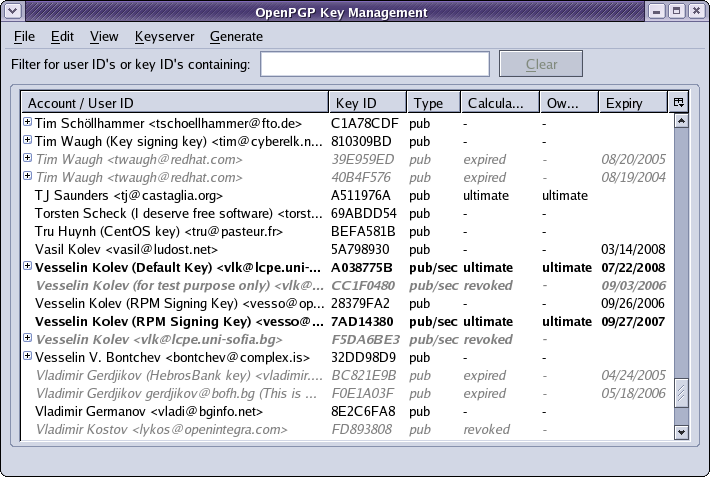Expand Tim Waugh key 39E959ED
Viewport: 710px width, 477px height.
(28, 158)
